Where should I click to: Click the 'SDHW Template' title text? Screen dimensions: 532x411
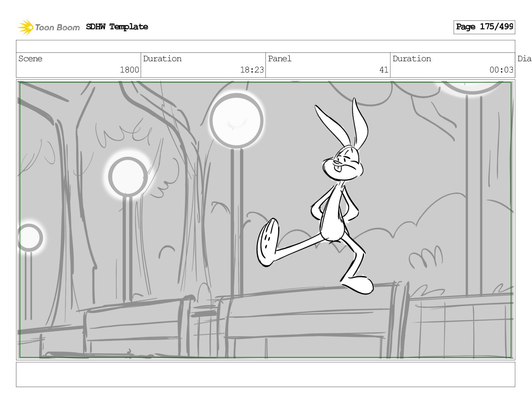click(x=117, y=27)
